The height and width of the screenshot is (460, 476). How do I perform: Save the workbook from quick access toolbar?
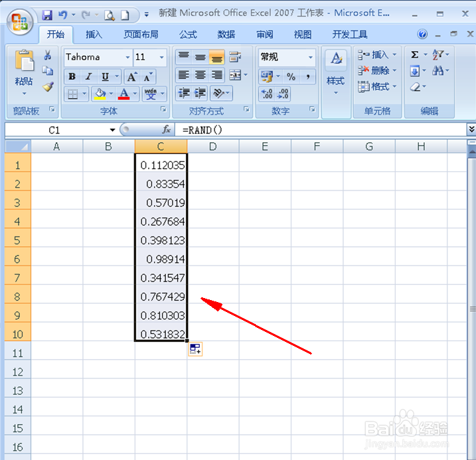click(x=46, y=15)
